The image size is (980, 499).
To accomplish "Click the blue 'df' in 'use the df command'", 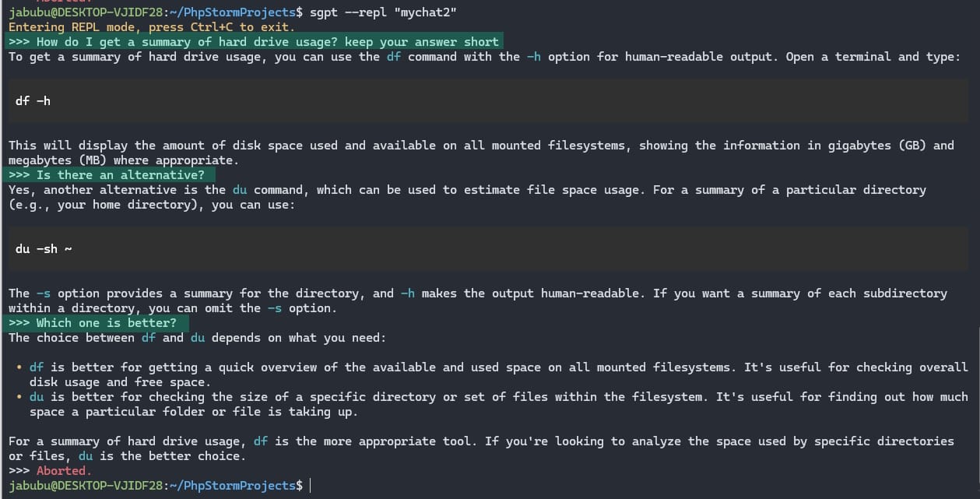I will [394, 57].
